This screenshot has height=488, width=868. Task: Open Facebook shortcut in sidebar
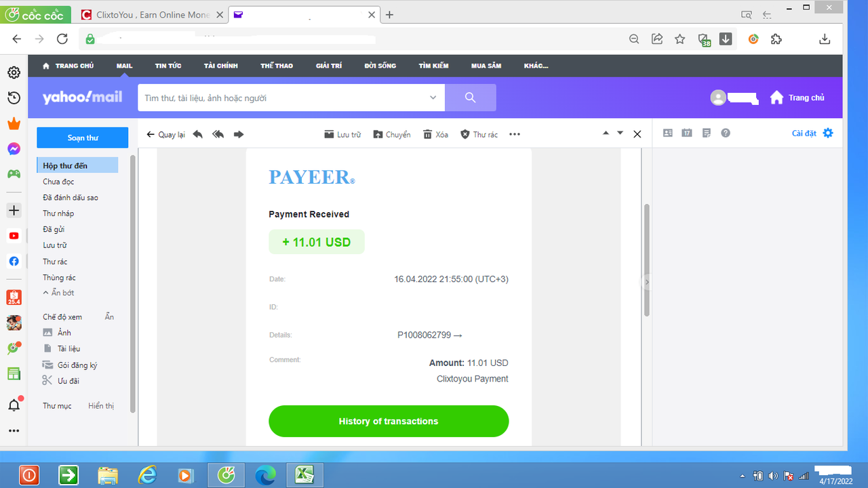(14, 261)
